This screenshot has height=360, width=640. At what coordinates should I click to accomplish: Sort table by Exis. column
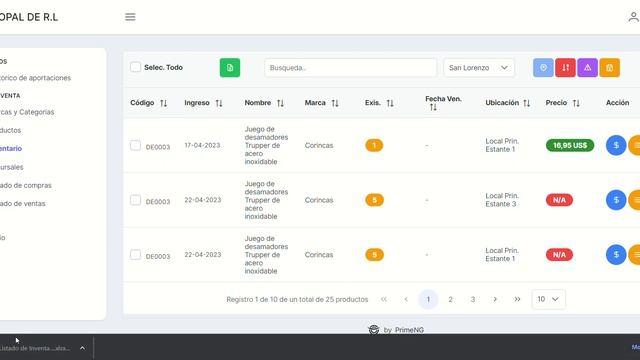click(390, 103)
